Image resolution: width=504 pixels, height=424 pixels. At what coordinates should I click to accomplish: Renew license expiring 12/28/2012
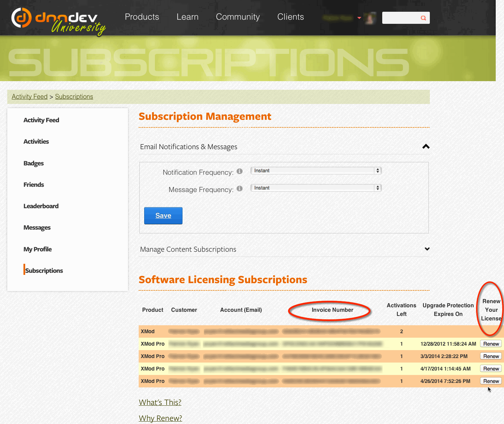491,344
